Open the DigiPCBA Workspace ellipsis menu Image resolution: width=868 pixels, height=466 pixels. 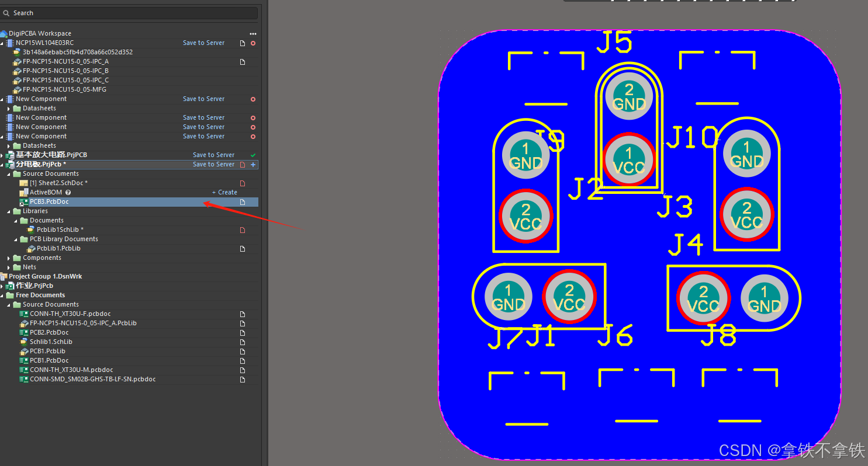point(253,34)
